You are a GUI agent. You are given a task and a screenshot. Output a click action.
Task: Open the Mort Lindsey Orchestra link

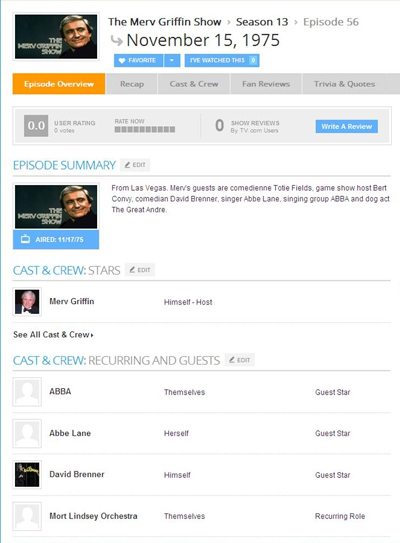(x=93, y=516)
